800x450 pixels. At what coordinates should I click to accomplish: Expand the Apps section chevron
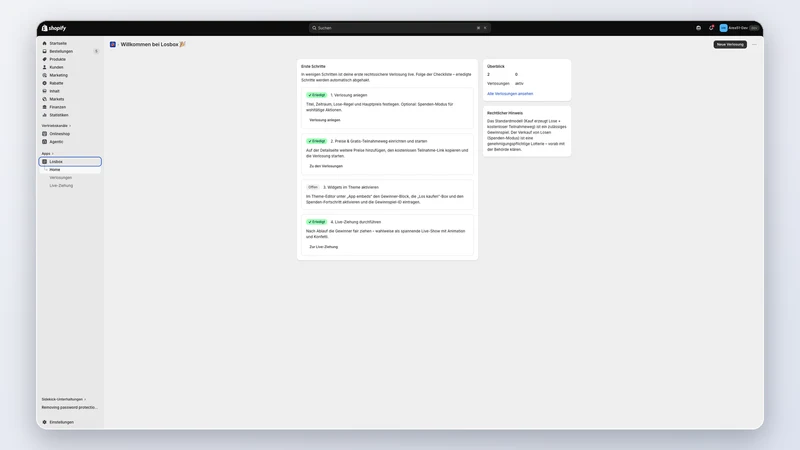pos(53,154)
